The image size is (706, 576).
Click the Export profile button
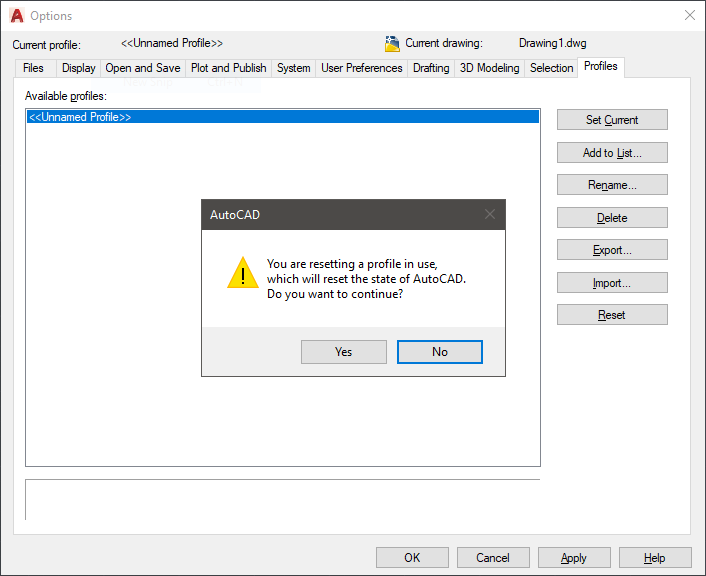tap(612, 250)
